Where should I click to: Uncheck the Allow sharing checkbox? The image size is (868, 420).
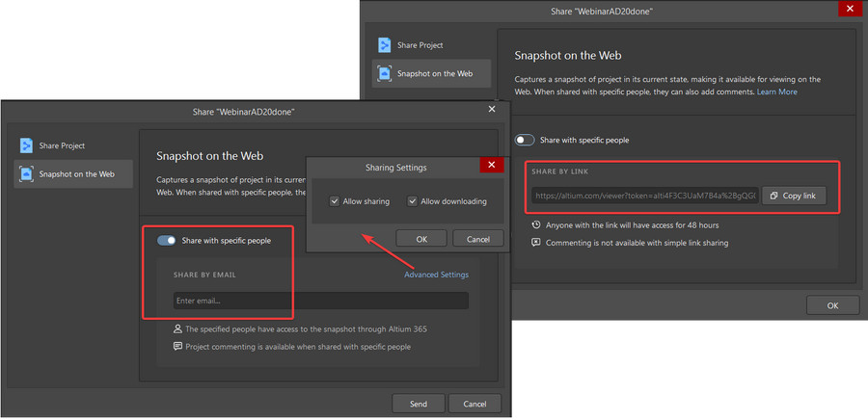click(x=335, y=201)
